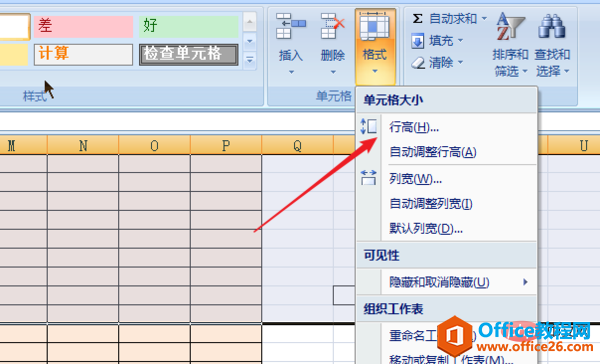Click the 填充 button label
The height and width of the screenshot is (364, 600).
click(x=441, y=40)
